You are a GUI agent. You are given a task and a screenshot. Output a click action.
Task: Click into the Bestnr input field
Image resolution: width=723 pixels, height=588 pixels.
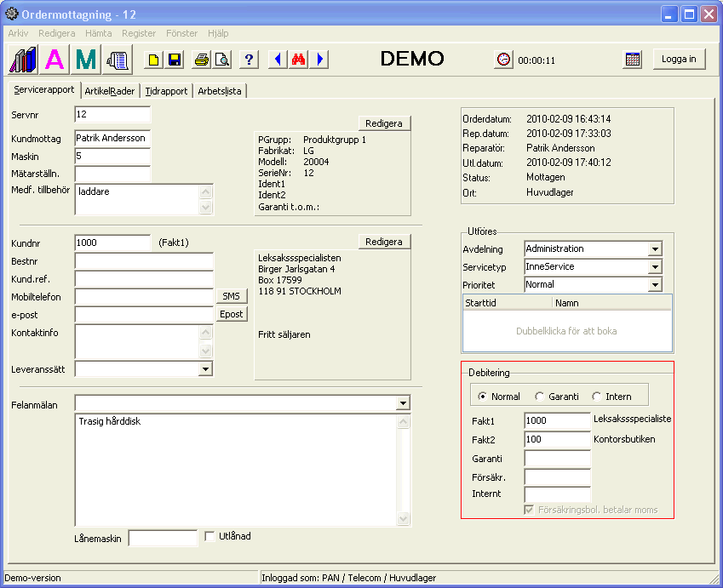click(144, 261)
